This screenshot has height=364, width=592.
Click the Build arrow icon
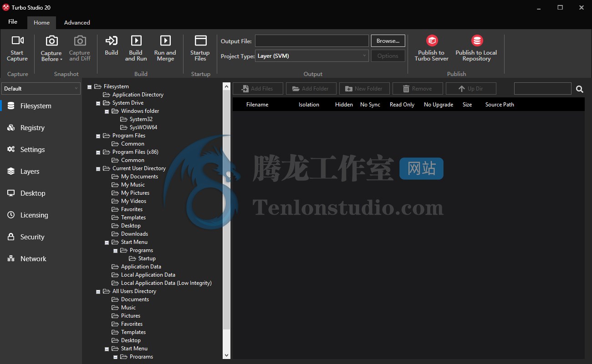click(x=112, y=40)
